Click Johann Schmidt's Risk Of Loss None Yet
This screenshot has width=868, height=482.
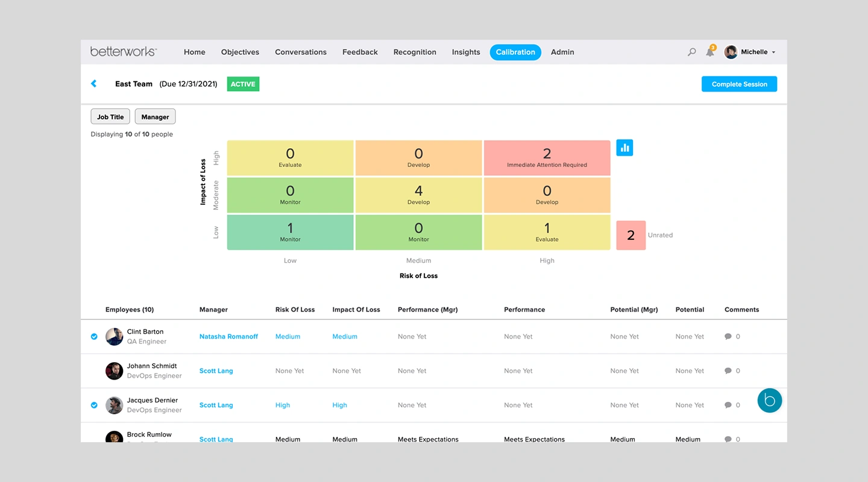click(289, 371)
